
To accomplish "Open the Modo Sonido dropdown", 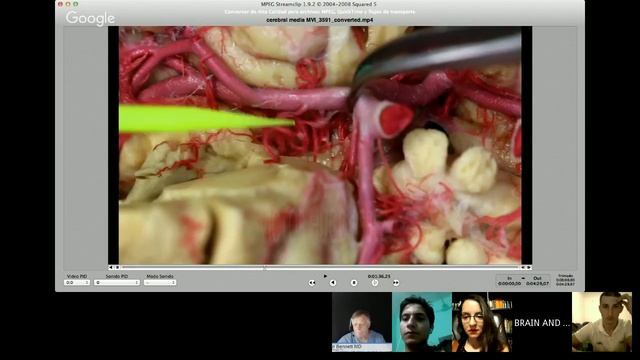I will point(160,282).
